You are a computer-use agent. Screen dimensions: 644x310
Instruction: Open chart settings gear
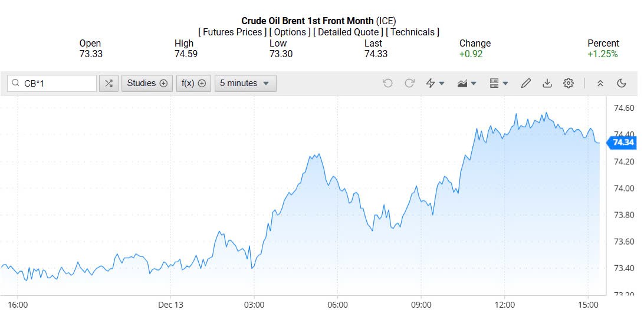coord(568,83)
